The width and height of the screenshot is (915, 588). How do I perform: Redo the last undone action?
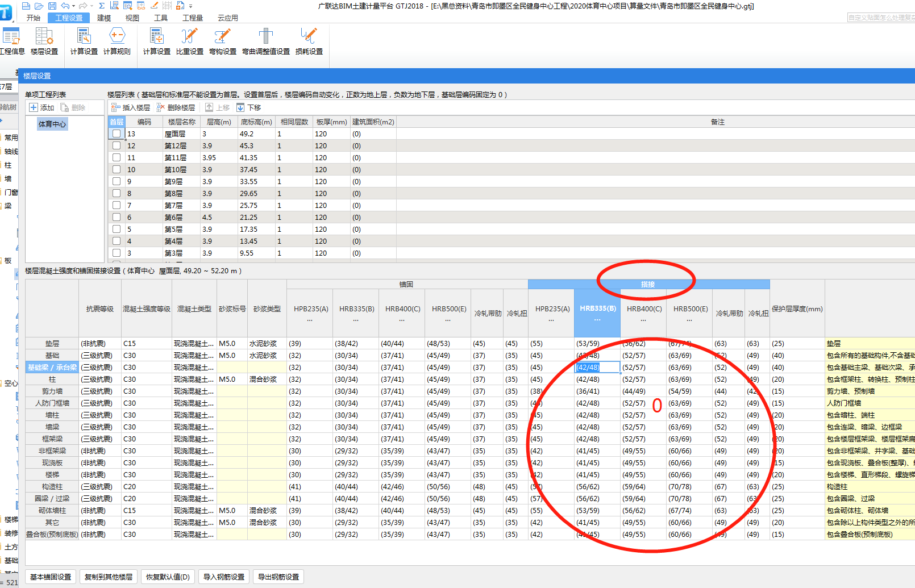pos(83,6)
